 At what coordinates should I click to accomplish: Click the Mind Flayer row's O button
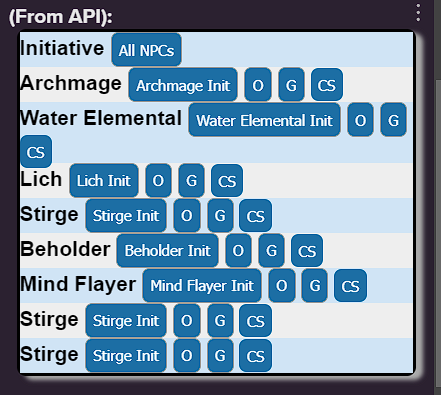point(282,285)
